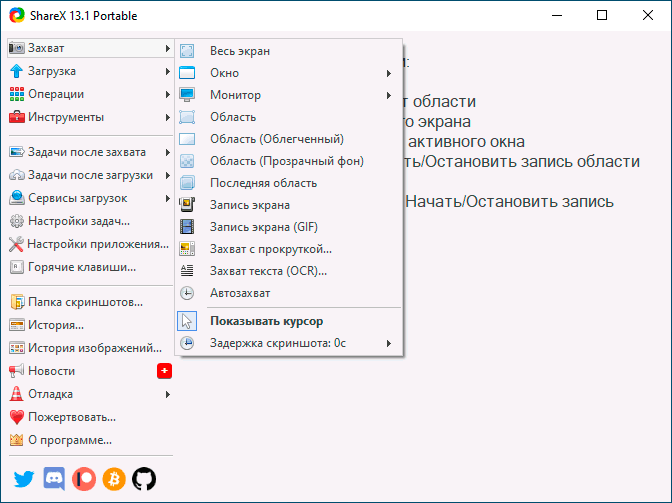
Task: Click the wrench icon for Настройки приложения
Action: pyautogui.click(x=17, y=244)
